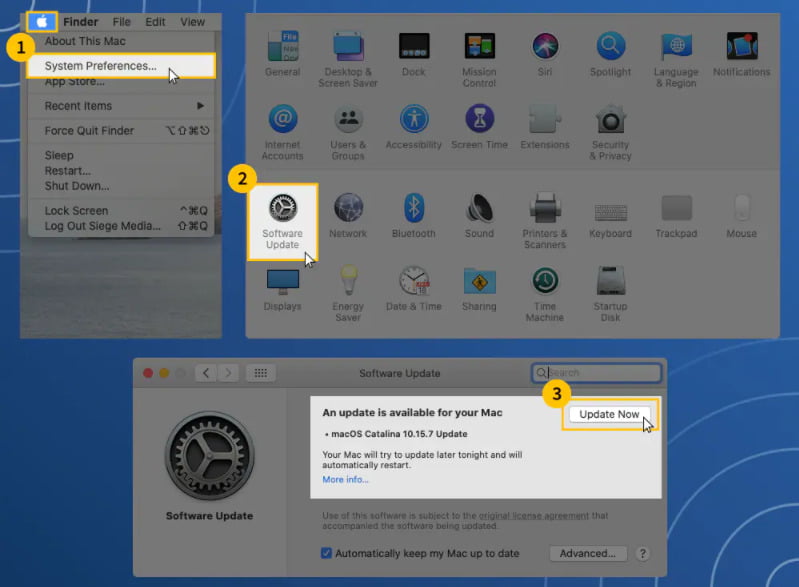Select Shut Down menu item
This screenshot has height=587, width=799.
pos(77,186)
